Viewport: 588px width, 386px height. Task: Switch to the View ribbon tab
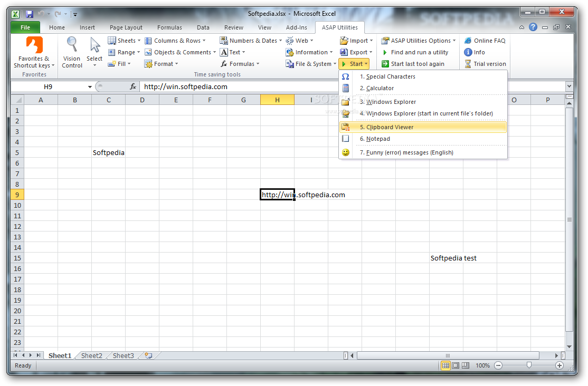point(264,27)
